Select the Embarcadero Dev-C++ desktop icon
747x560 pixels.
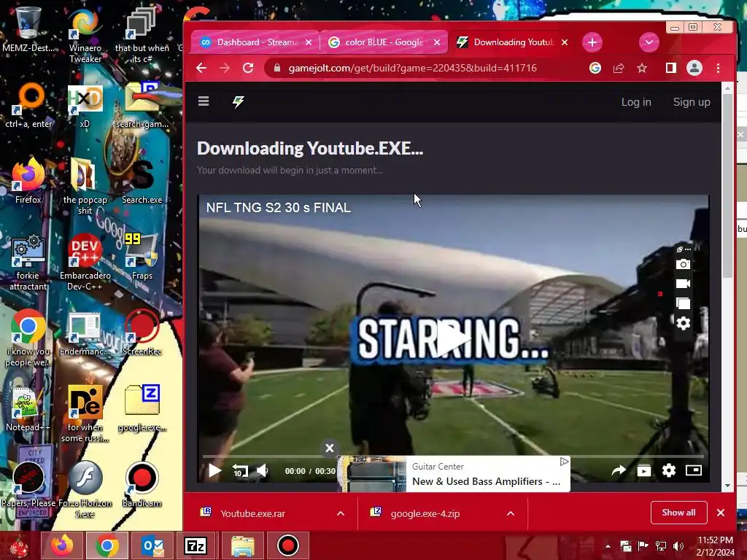85,262
